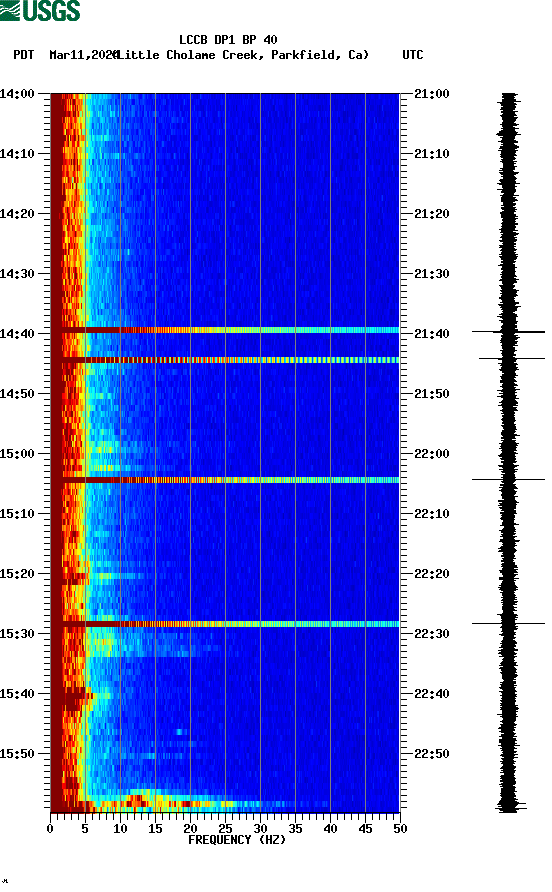Click the 10 Hz frequency tick label
The width and height of the screenshot is (552, 892).
tap(120, 829)
